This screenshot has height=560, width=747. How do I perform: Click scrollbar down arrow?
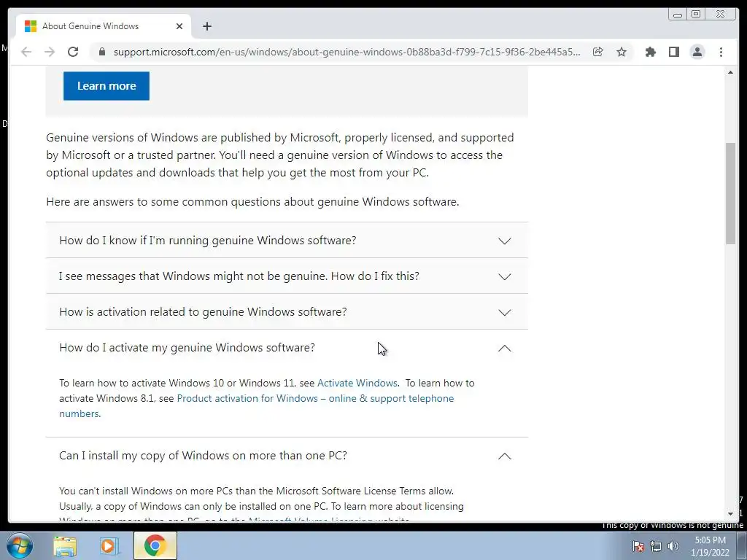click(730, 514)
